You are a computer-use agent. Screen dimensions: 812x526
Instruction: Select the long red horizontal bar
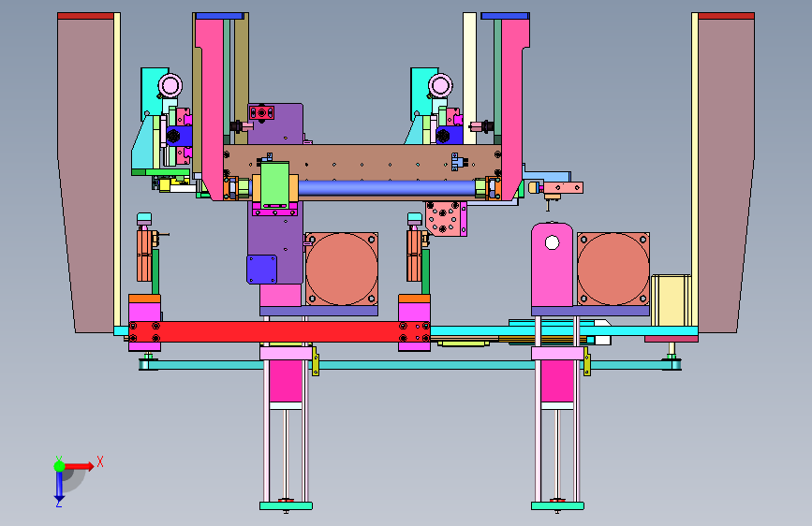pos(280,331)
